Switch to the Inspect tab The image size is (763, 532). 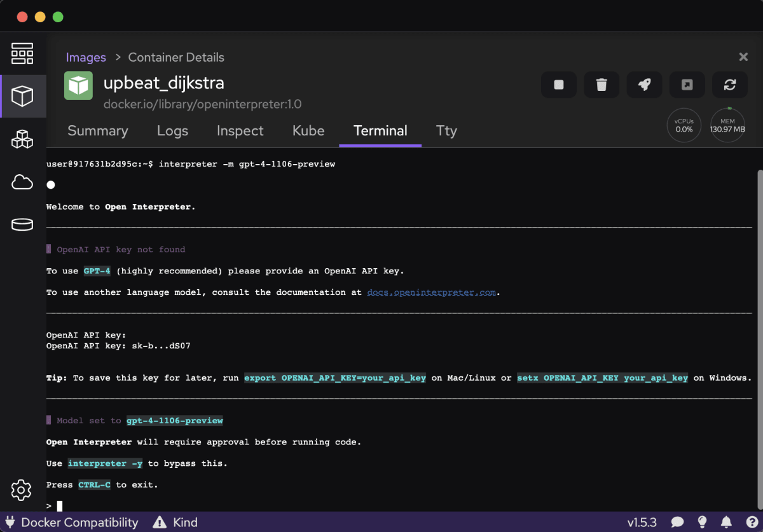[x=240, y=131]
